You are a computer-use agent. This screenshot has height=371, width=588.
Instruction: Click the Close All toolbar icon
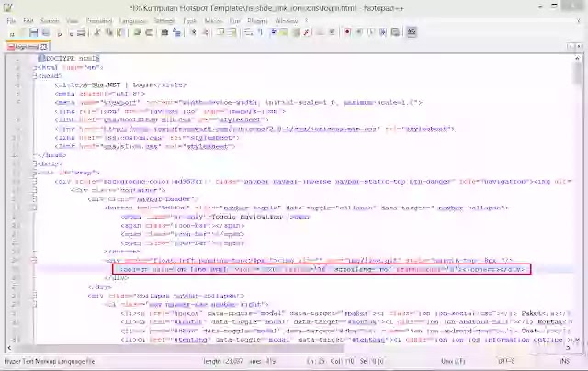click(71, 33)
